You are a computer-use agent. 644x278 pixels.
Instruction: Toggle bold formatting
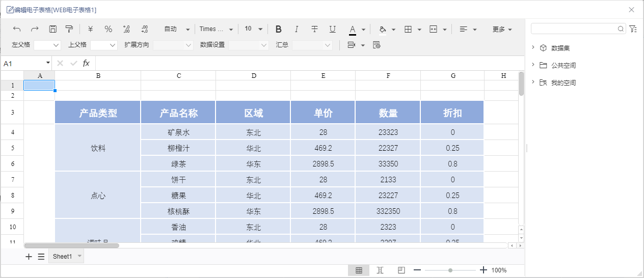pos(278,29)
